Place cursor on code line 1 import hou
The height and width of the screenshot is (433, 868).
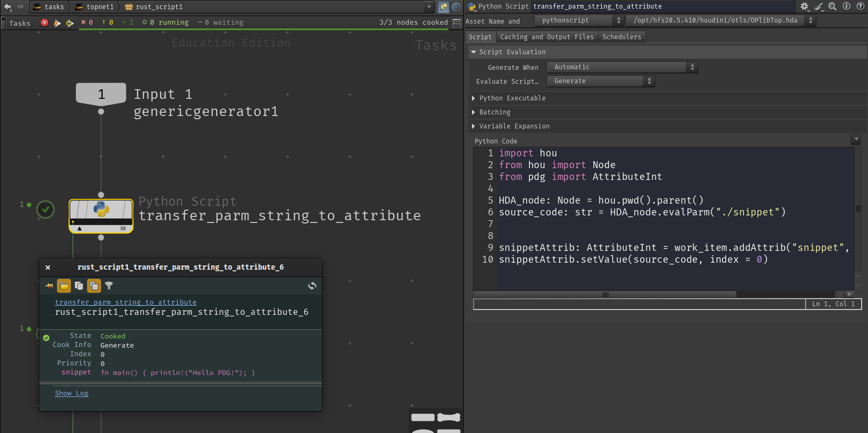tap(528, 153)
